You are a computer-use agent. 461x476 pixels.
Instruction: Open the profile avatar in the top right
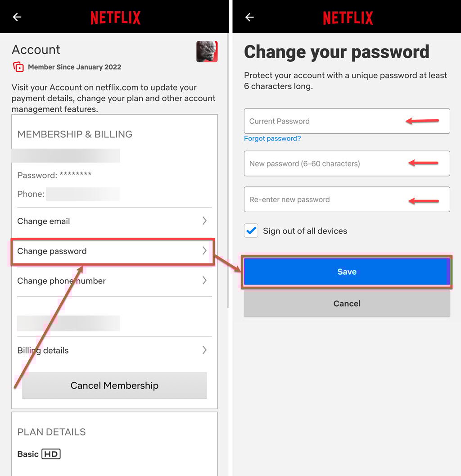click(x=206, y=51)
